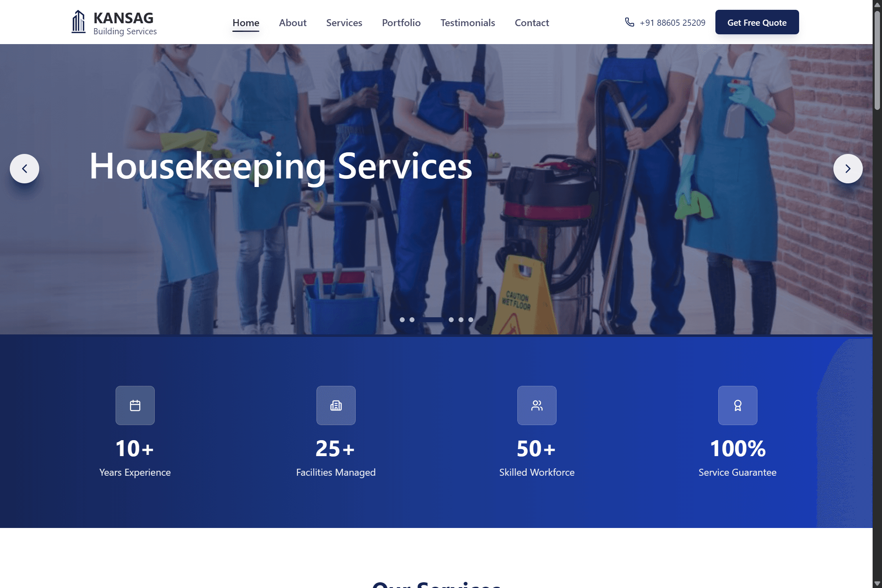882x588 pixels.
Task: Click the people icon above Skilled Workforce
Action: 537,405
